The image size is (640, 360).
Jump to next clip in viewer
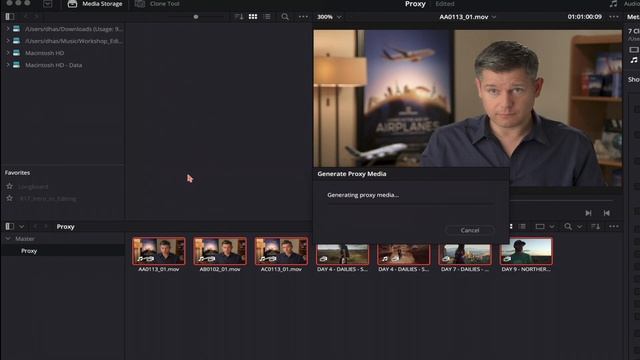point(588,213)
